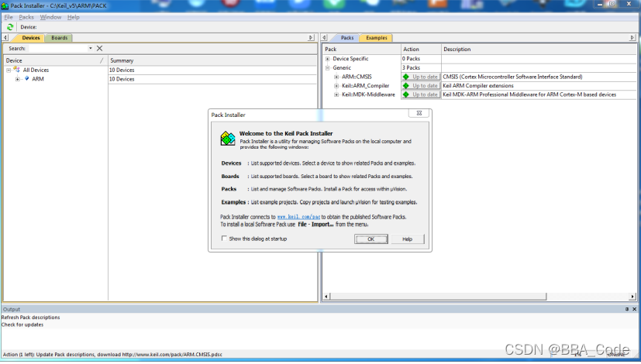
Task: Click Up to date button for Keil::ARM_Compiler
Action: pos(421,86)
